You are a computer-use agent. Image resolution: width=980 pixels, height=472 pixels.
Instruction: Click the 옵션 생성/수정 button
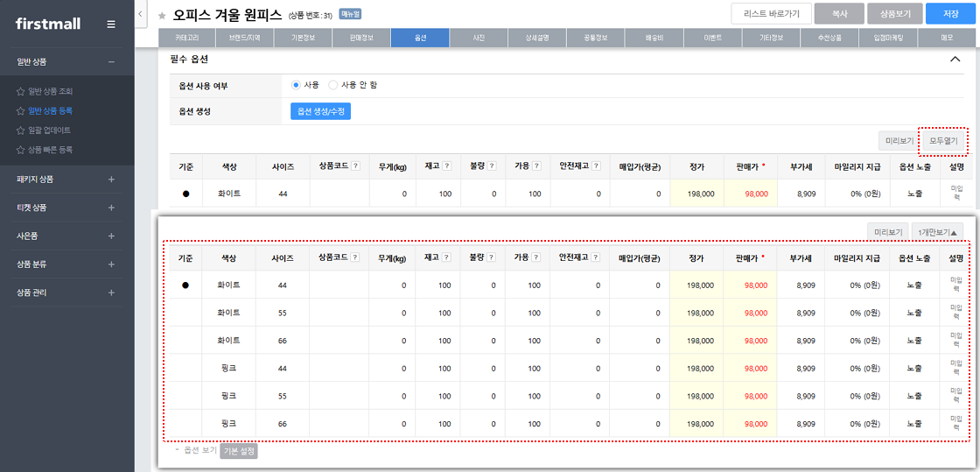pos(320,111)
